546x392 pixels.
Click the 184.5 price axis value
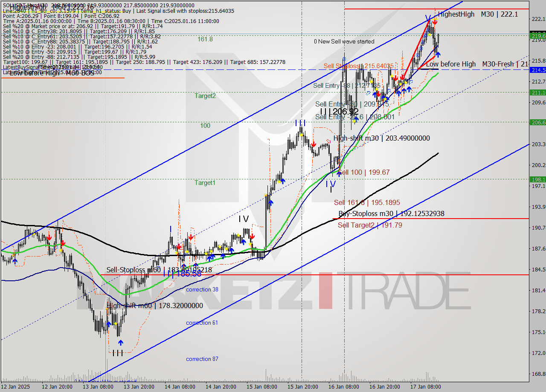(538, 270)
